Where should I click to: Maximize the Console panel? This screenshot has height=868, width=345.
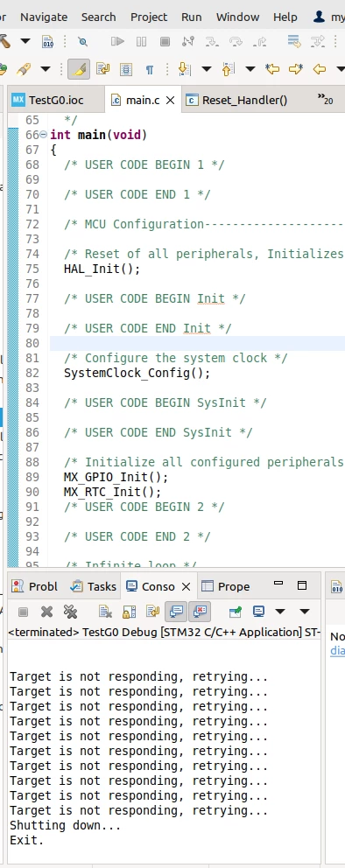(x=302, y=585)
